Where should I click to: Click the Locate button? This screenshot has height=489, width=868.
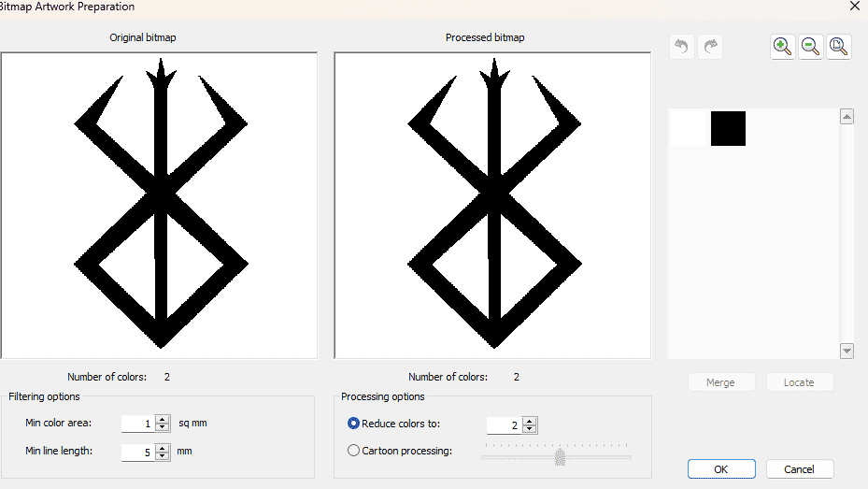[x=799, y=382]
